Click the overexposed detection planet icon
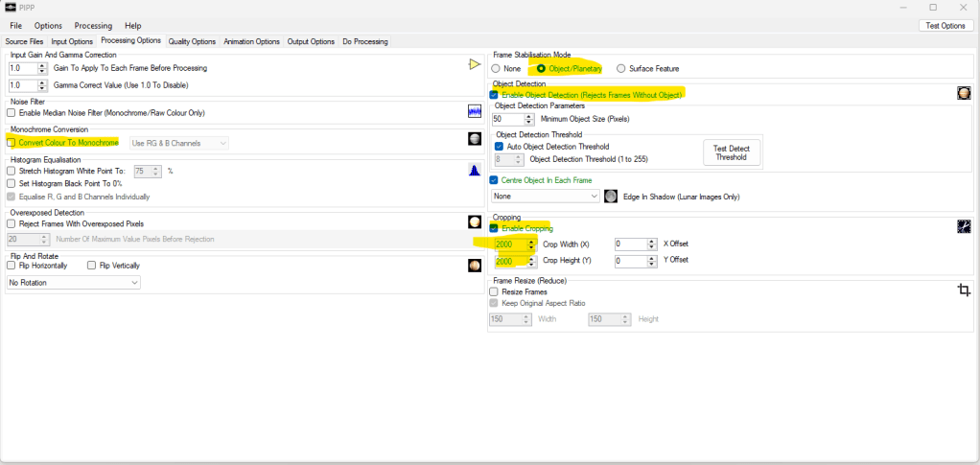980x465 pixels. pos(474,222)
